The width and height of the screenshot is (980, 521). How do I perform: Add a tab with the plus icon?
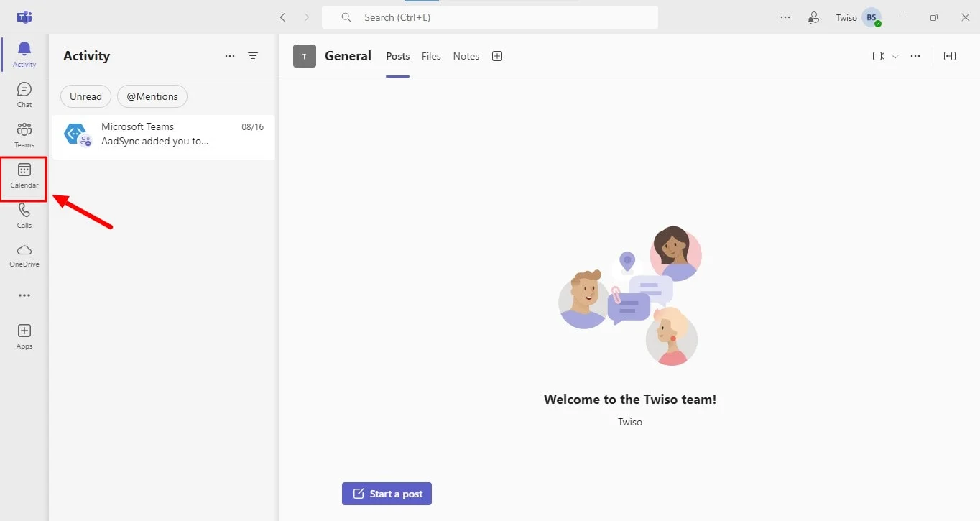pyautogui.click(x=497, y=56)
